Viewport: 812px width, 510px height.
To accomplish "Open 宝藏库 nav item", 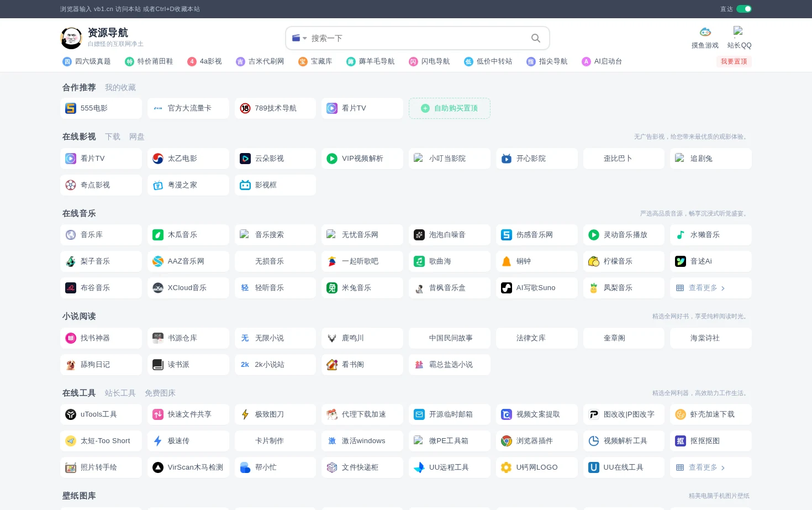I will 315,61.
